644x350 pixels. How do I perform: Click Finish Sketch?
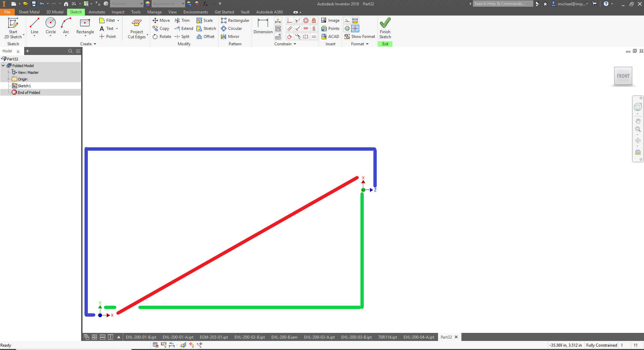pyautogui.click(x=385, y=27)
